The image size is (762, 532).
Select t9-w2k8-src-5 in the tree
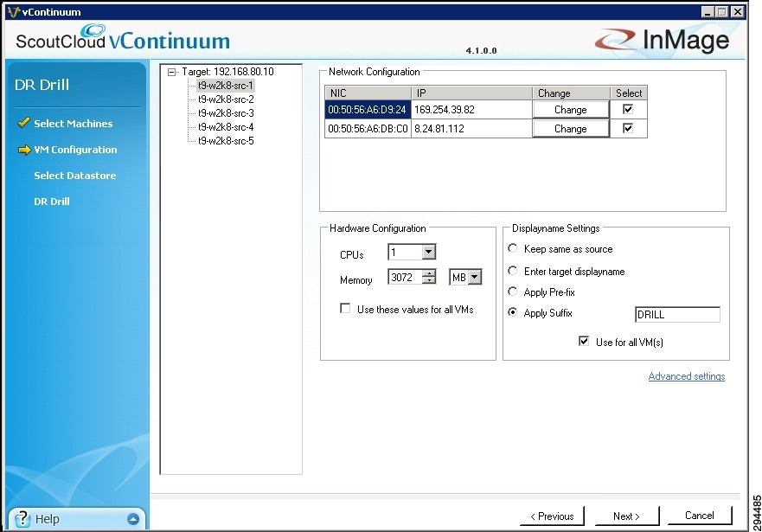point(226,141)
